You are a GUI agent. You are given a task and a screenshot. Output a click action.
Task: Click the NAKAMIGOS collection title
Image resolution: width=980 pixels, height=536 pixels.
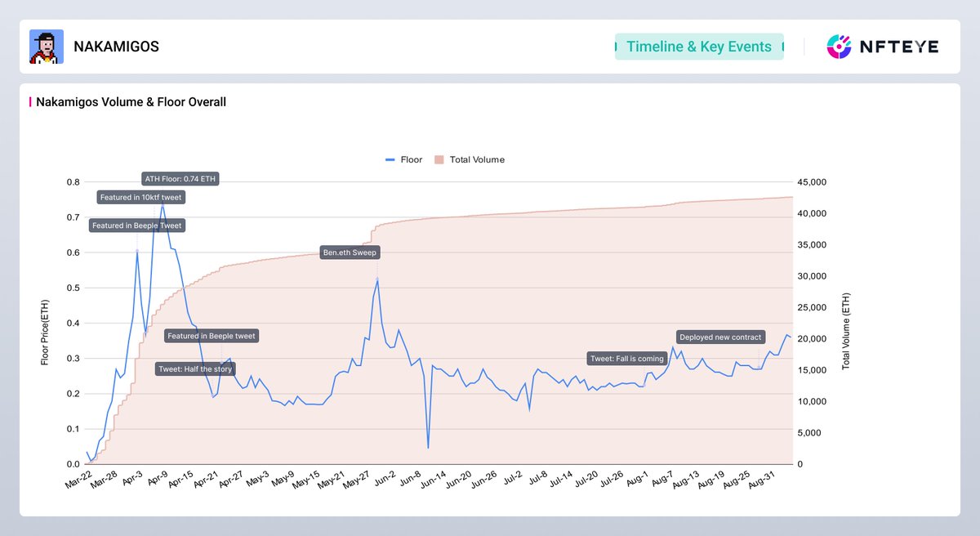point(116,47)
